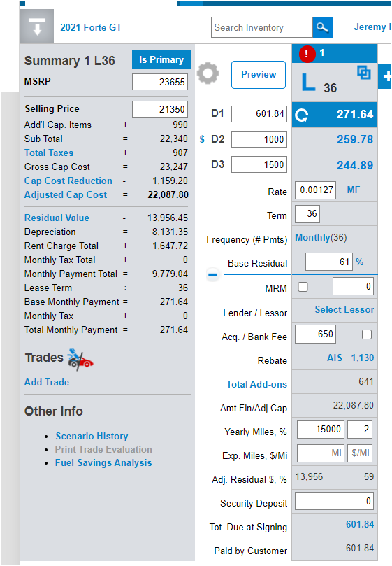Open the Scenario History link
The image size is (392, 566).
click(92, 436)
